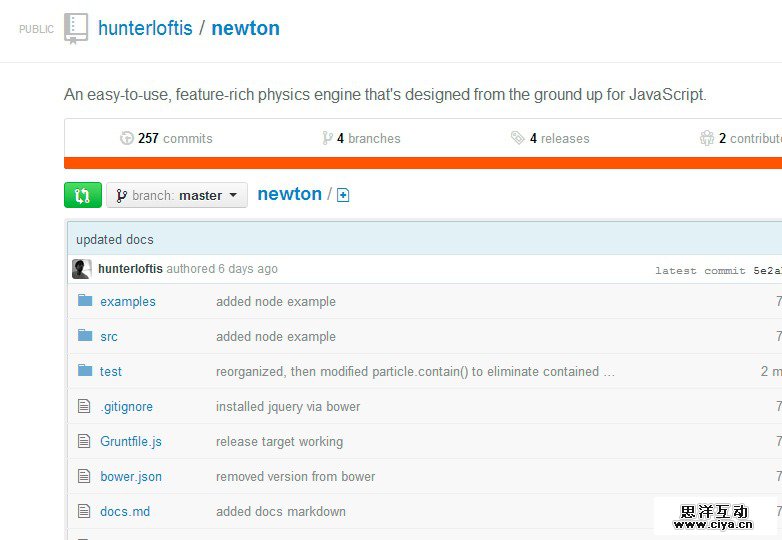Open 'removed version from bower' commit message
The height and width of the screenshot is (540, 782).
coord(295,477)
